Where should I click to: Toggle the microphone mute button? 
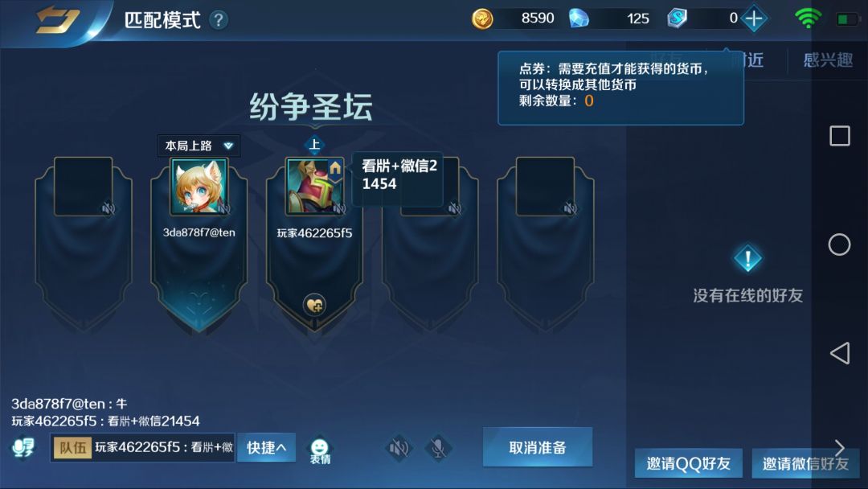(438, 447)
